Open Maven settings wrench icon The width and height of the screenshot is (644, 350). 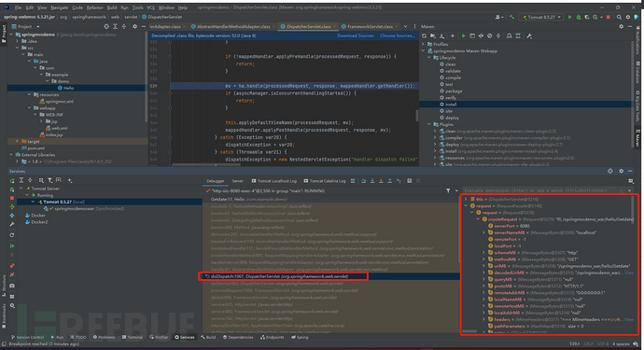tap(529, 36)
